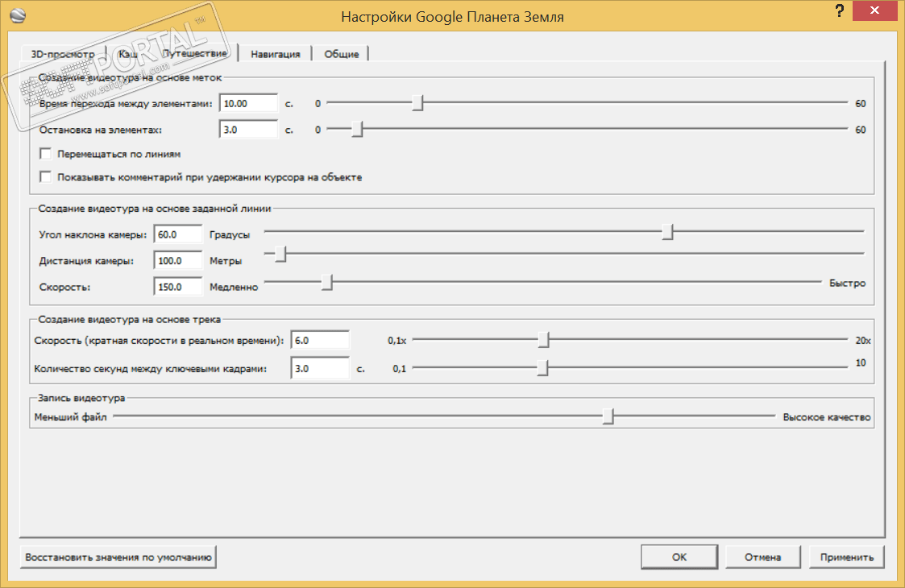Open the Общие tab
This screenshot has width=905, height=588.
[x=341, y=54]
